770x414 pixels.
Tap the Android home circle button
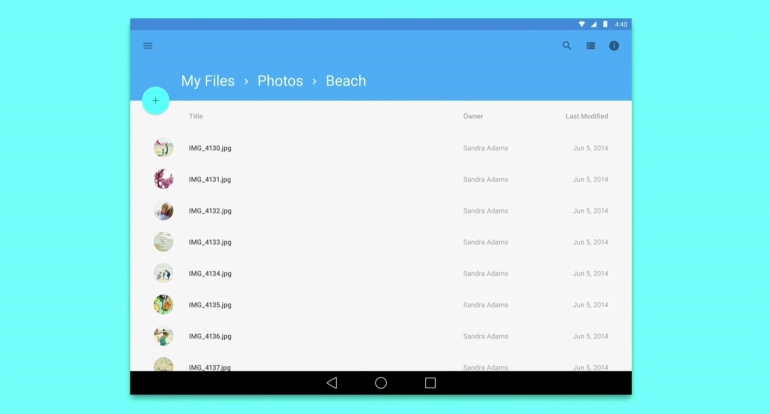381,383
